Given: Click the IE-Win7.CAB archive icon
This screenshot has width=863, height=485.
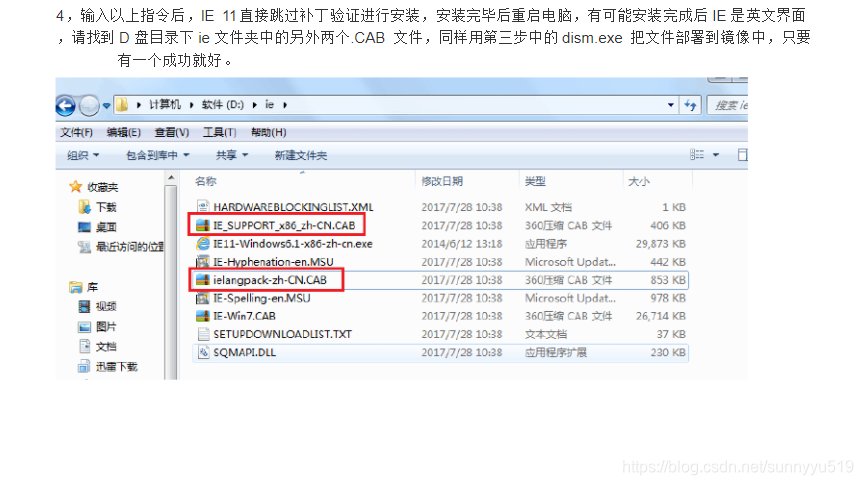Looking at the screenshot, I should 203,316.
